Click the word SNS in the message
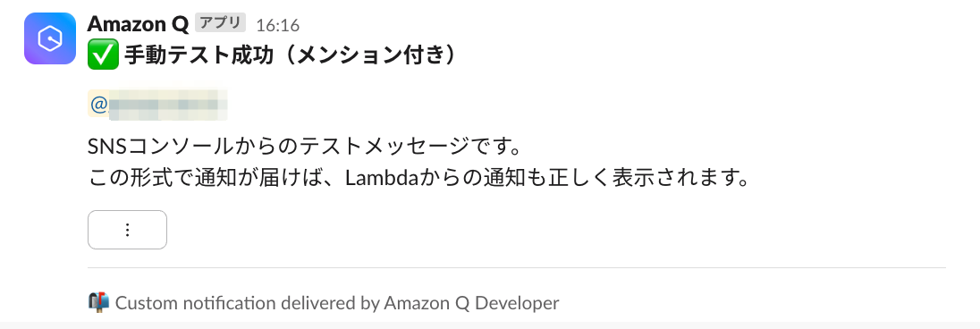 click(x=108, y=149)
